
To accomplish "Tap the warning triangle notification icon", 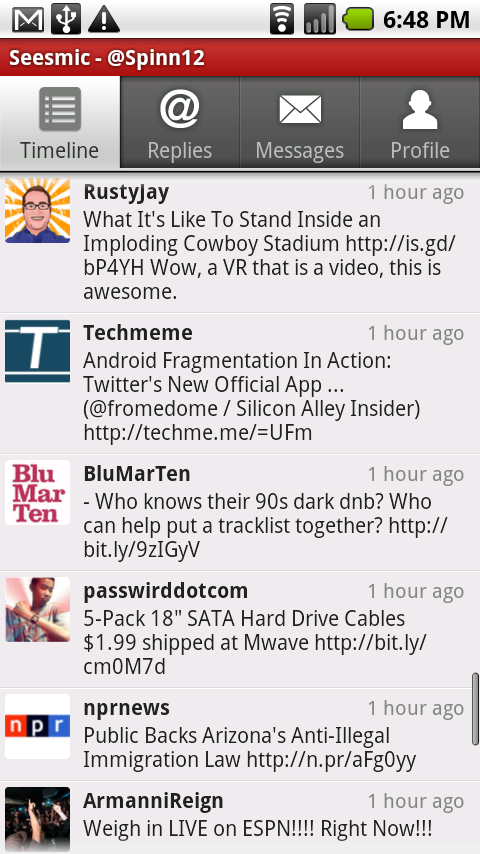I will pos(104,20).
